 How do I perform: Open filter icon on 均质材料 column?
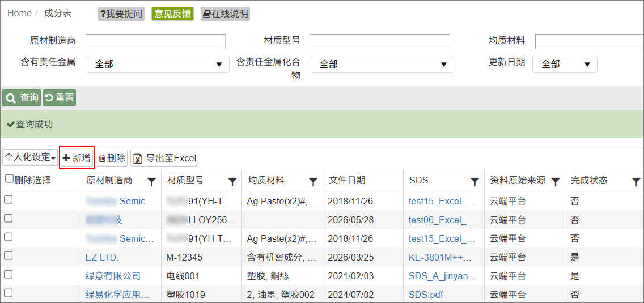[313, 181]
